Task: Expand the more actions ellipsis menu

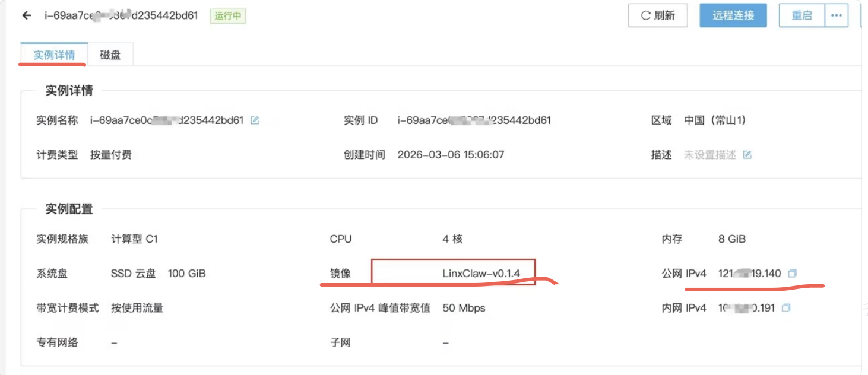Action: tap(837, 15)
